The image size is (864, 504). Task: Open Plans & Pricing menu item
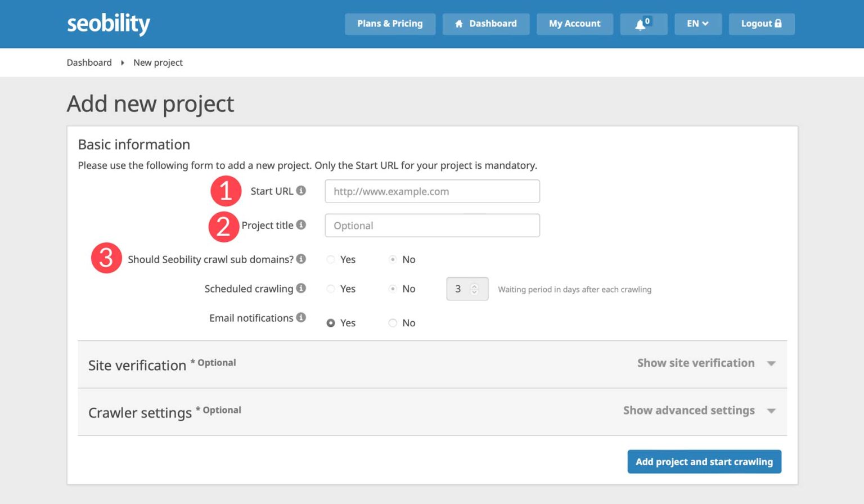coord(390,24)
